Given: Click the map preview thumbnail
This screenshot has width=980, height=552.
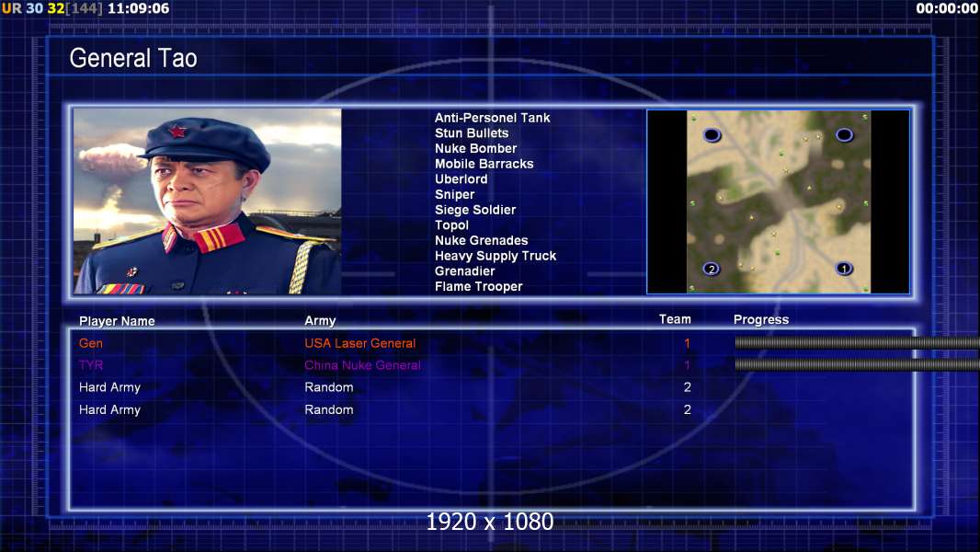Looking at the screenshot, I should click(x=778, y=201).
